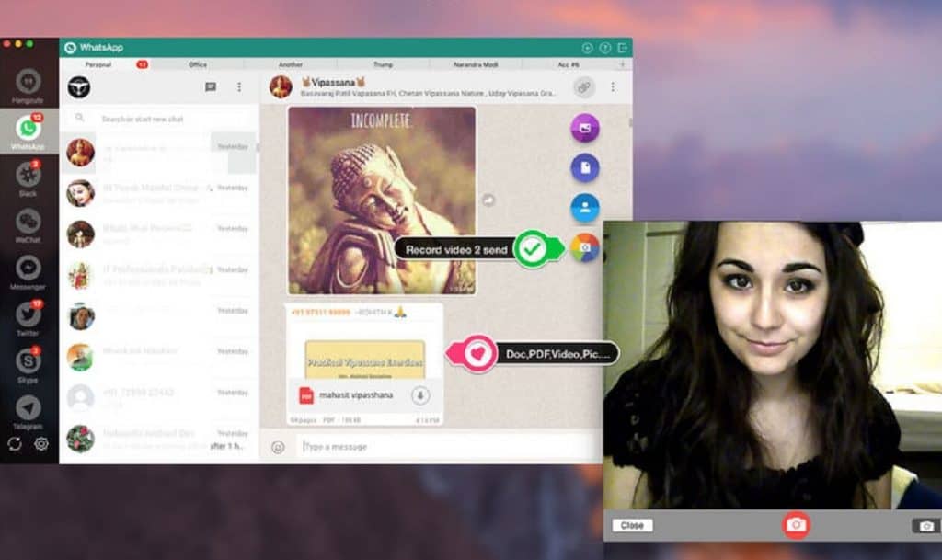Open the camera attachment option
The image size is (942, 560).
point(585,246)
